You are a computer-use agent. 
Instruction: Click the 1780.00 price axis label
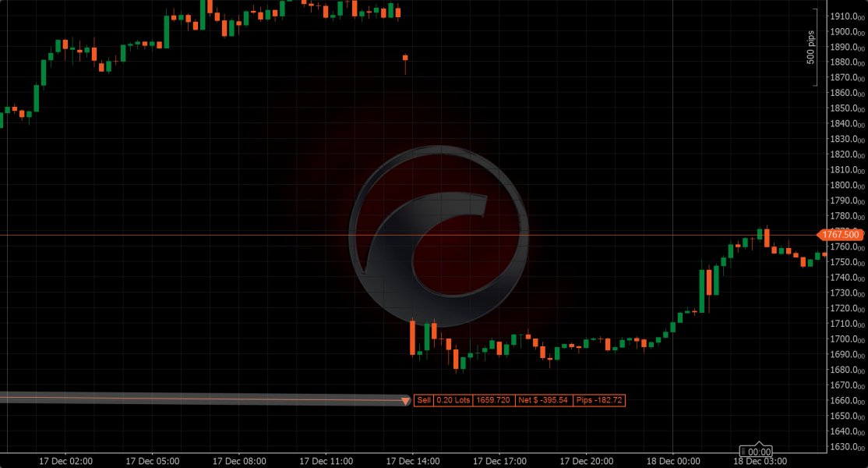tap(847, 217)
